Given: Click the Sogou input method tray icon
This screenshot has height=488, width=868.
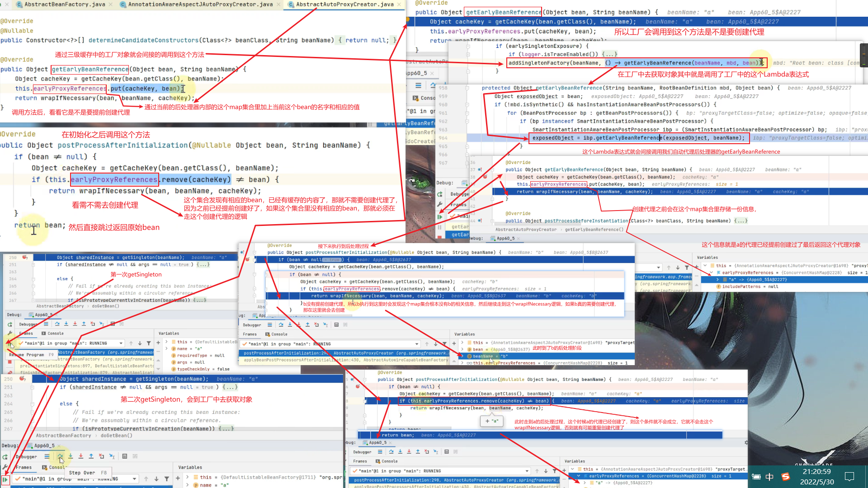Looking at the screenshot, I should point(786,476).
